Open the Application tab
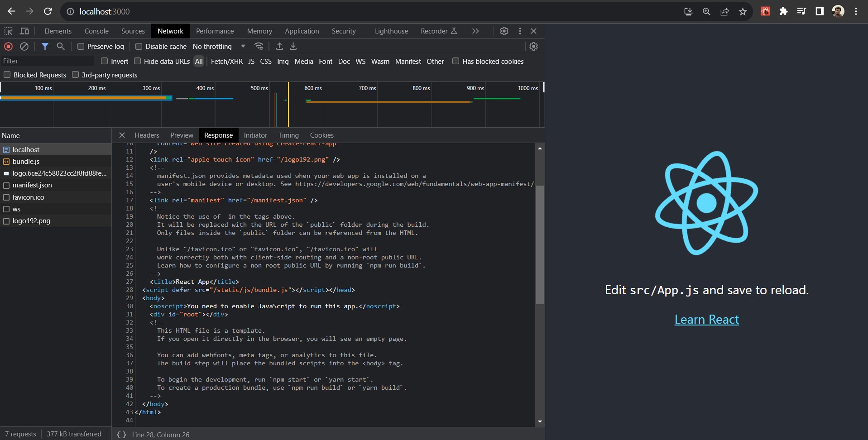This screenshot has height=440, width=868. click(302, 31)
